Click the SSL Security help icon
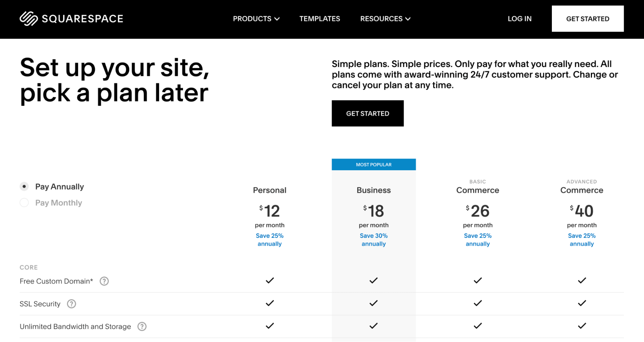 click(x=72, y=304)
